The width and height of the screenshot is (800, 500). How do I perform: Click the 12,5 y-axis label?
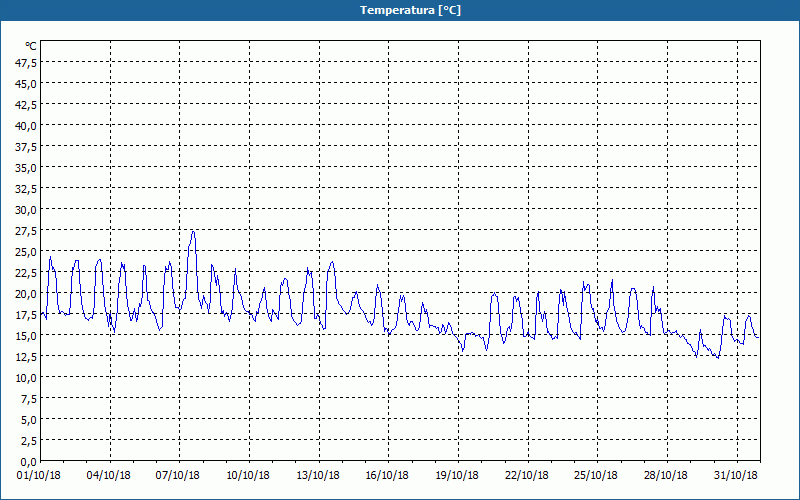27,357
